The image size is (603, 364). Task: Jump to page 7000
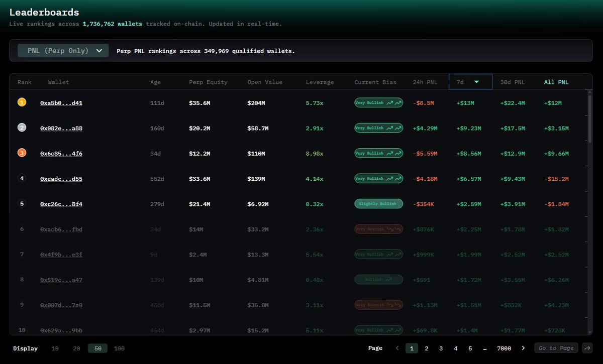504,348
